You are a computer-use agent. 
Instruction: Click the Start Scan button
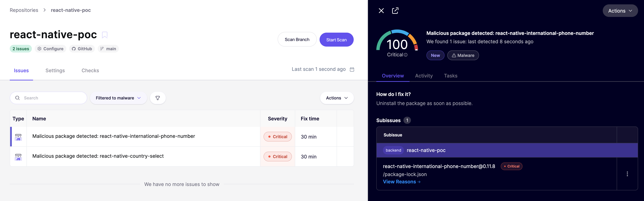(x=336, y=40)
